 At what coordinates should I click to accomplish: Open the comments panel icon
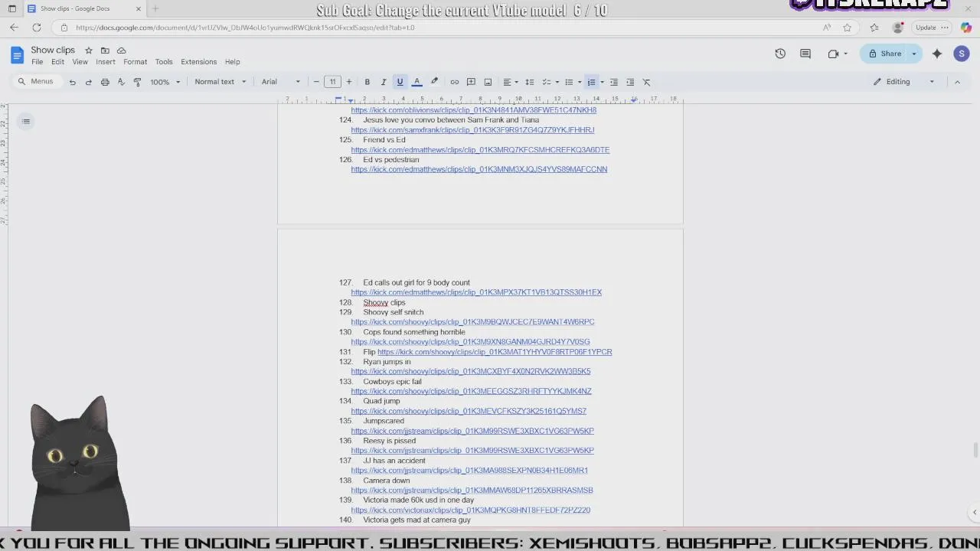tap(805, 54)
